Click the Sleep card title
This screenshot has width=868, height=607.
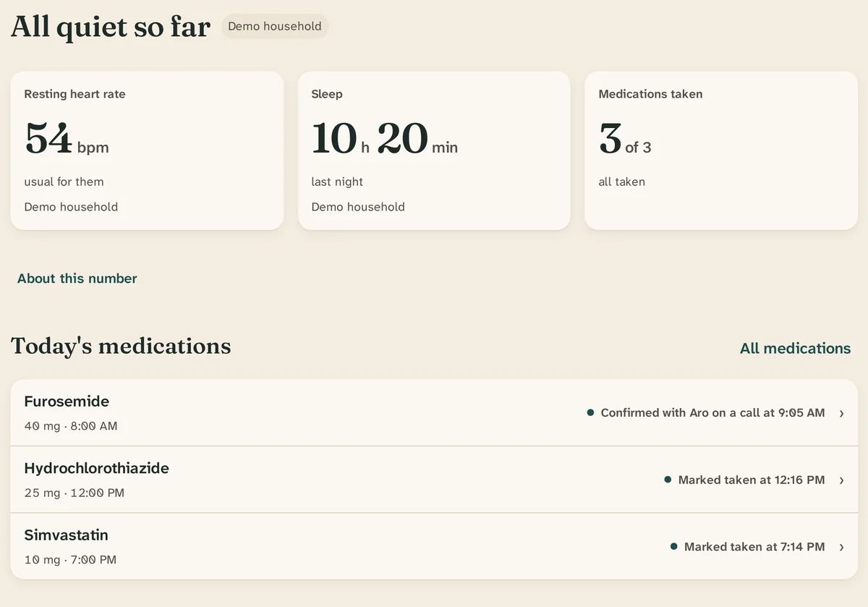(x=327, y=94)
